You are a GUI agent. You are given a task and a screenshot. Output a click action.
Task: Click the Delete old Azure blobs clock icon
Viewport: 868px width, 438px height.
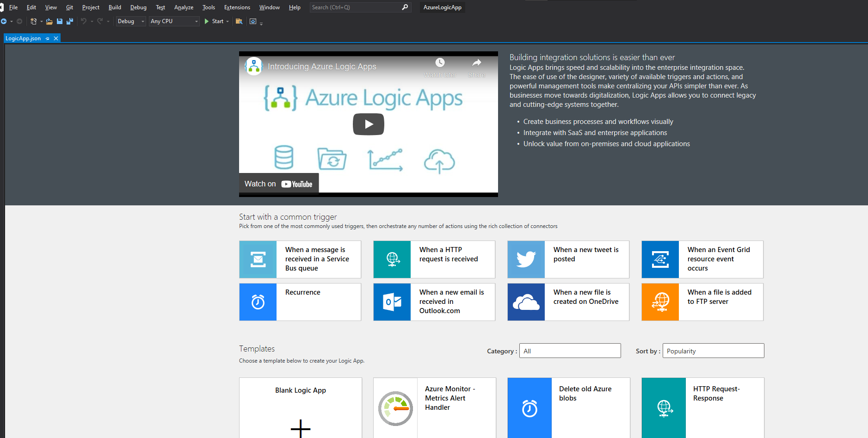coord(529,408)
